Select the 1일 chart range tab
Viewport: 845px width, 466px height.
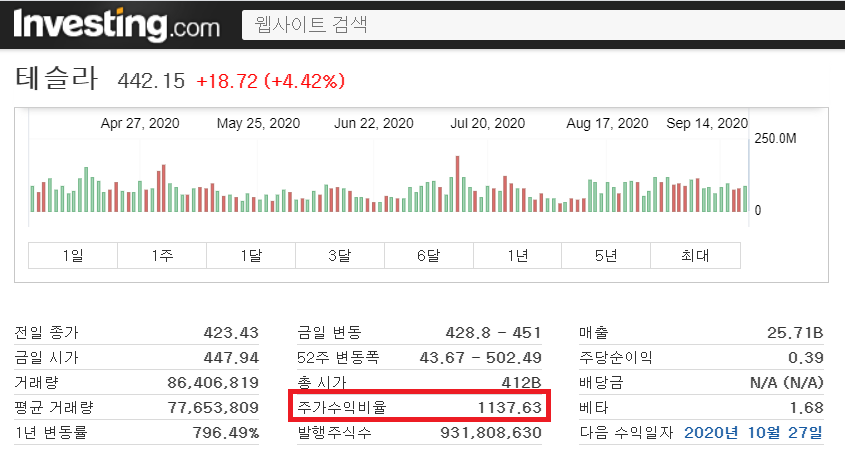[x=73, y=255]
